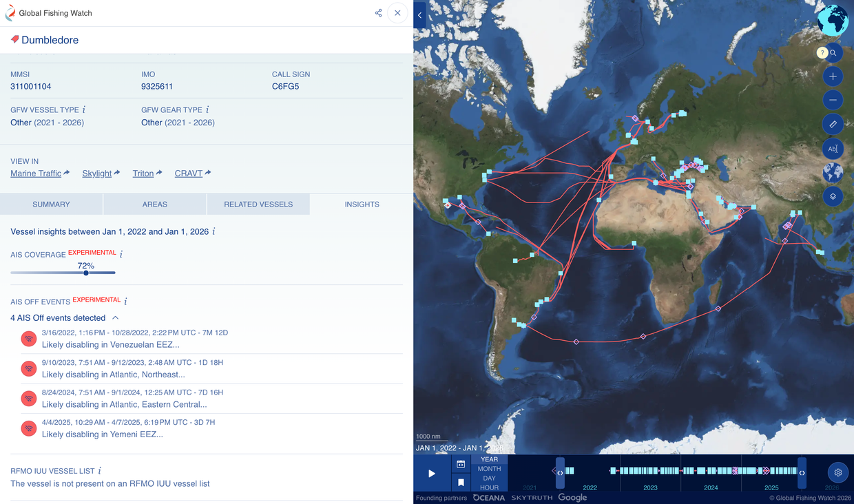Screen dimensions: 854x504
Task: Set timeline interval to HOUR
Action: click(489, 487)
